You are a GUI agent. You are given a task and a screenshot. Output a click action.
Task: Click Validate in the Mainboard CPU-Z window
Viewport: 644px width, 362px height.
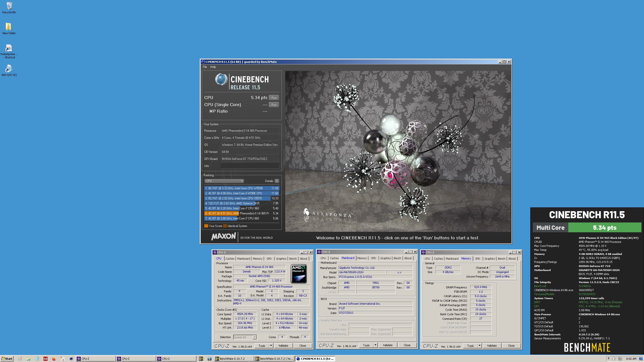387,345
